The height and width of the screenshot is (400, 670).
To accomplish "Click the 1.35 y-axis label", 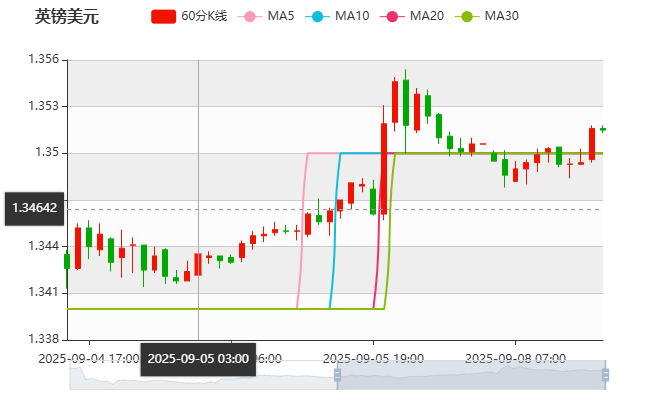I will click(x=47, y=152).
